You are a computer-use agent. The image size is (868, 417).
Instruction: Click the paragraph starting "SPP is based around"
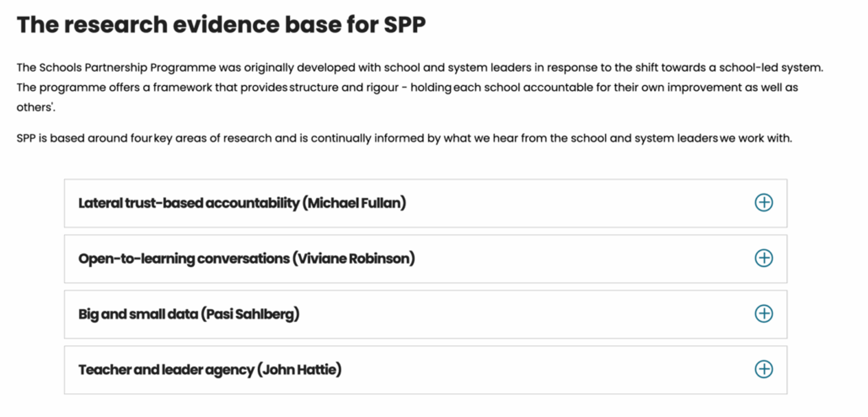(404, 138)
